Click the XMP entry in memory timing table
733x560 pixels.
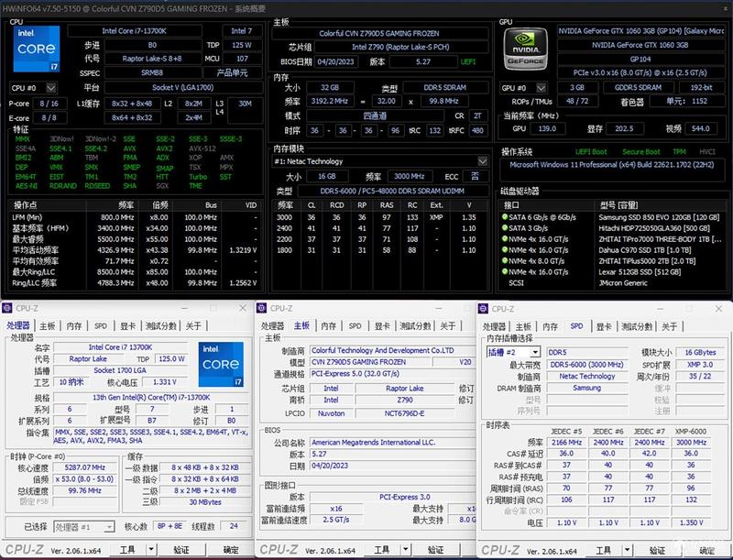coord(436,217)
